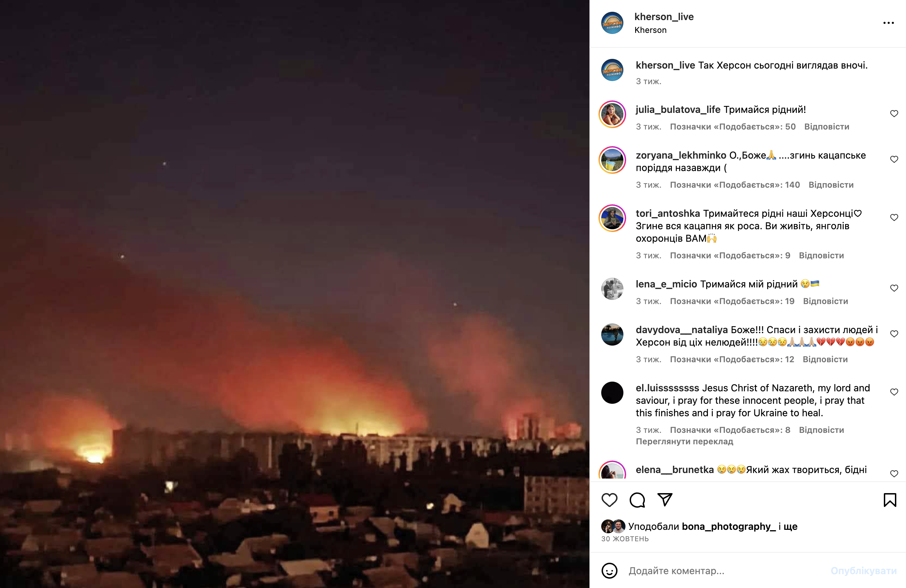Viewport: 906px width, 588px height.
Task: Share post via paper plane icon
Action: coord(665,500)
